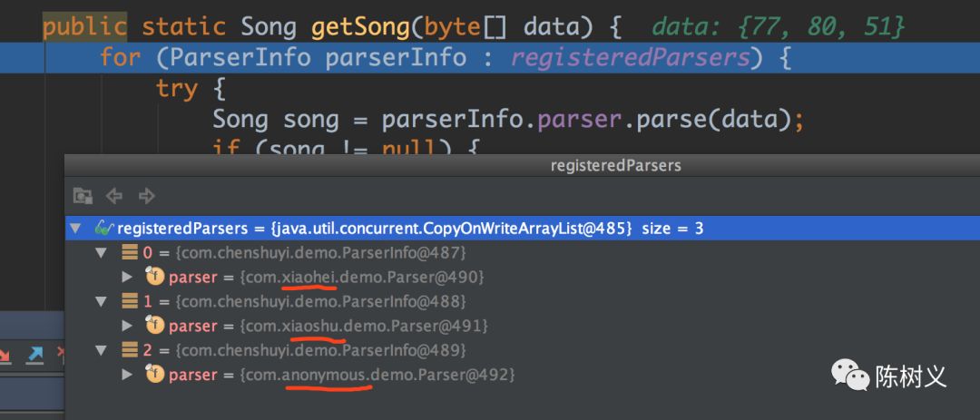Click the blue Step Out debugger icon

pyautogui.click(x=34, y=355)
